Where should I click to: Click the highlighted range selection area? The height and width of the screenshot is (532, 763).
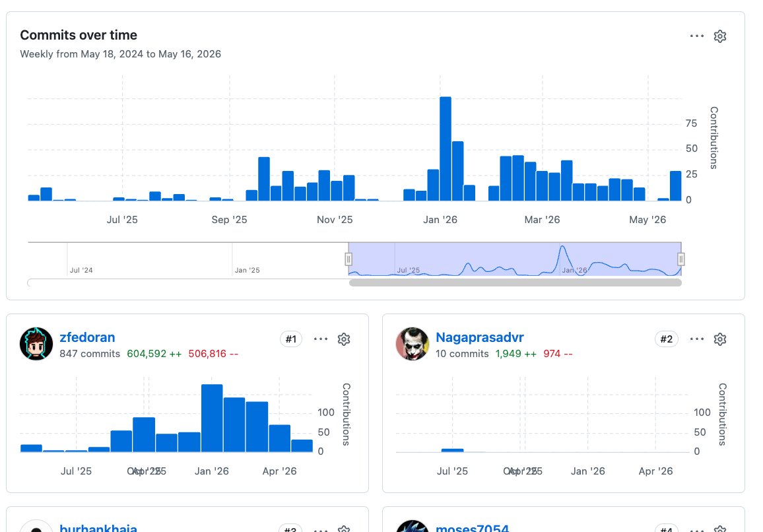pos(515,259)
